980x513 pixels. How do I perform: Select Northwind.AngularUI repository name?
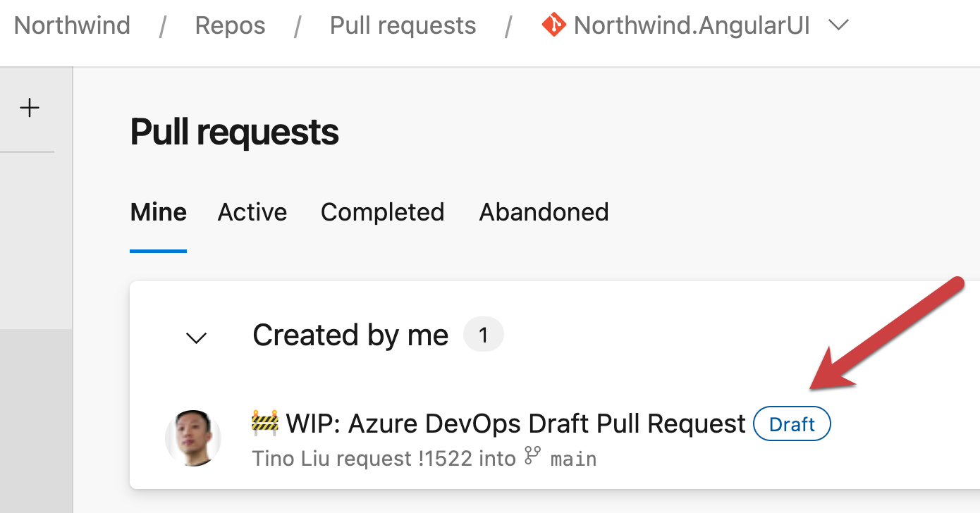click(x=692, y=25)
